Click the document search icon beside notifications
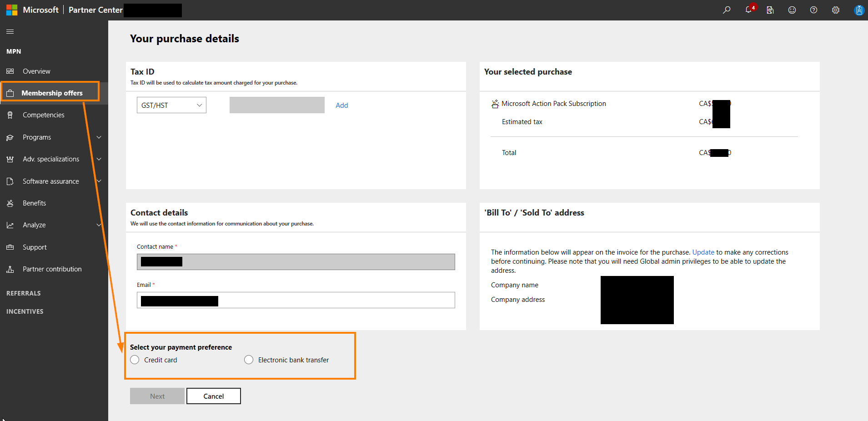The width and height of the screenshot is (868, 421). point(770,10)
